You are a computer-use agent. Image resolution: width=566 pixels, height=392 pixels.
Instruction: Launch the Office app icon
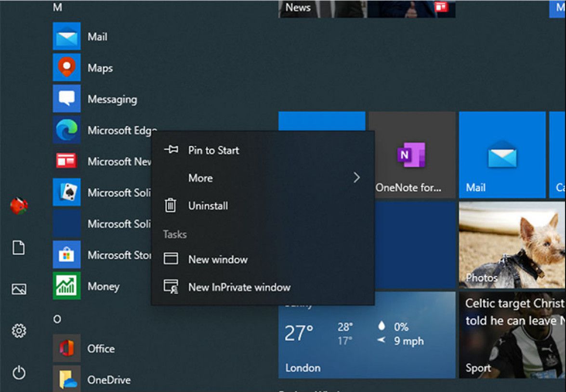tap(66, 348)
